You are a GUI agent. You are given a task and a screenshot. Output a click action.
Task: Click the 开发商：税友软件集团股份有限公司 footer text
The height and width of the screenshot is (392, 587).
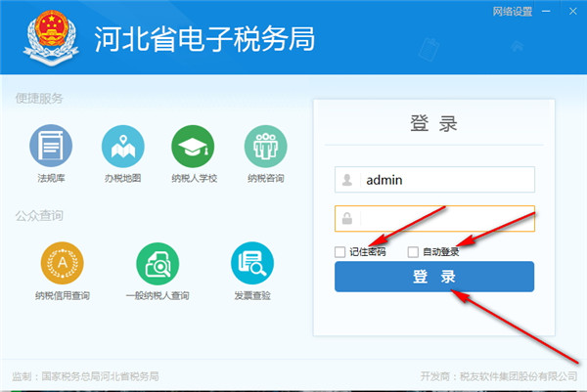pos(499,376)
